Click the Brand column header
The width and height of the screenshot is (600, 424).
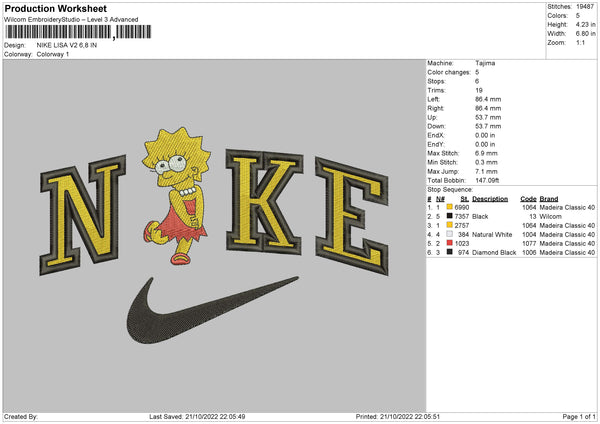coord(549,199)
